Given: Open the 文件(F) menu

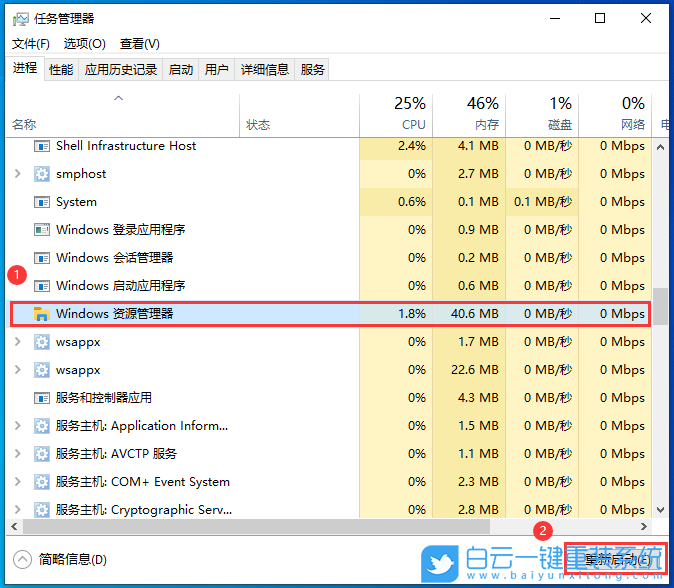Looking at the screenshot, I should pos(31,44).
